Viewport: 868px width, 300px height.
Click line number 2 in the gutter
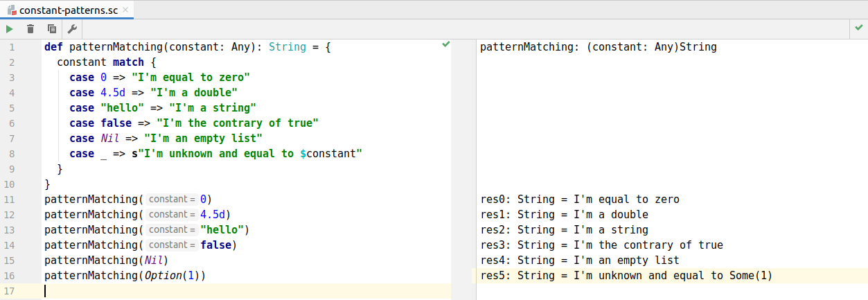click(x=10, y=62)
